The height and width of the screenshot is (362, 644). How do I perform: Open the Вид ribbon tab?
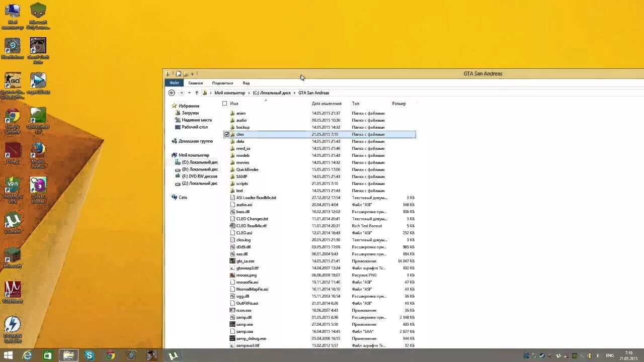pyautogui.click(x=246, y=83)
